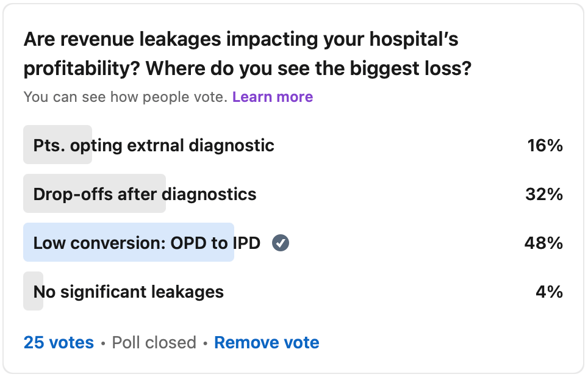Click the 'You can see how people vote' text
588x377 pixels.
(x=125, y=97)
